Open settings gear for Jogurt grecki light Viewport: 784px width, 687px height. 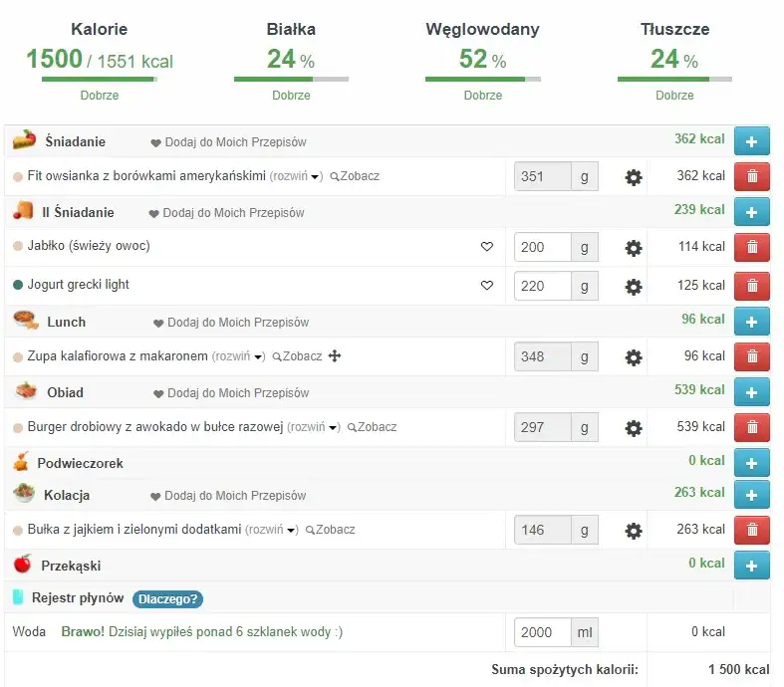tap(633, 287)
